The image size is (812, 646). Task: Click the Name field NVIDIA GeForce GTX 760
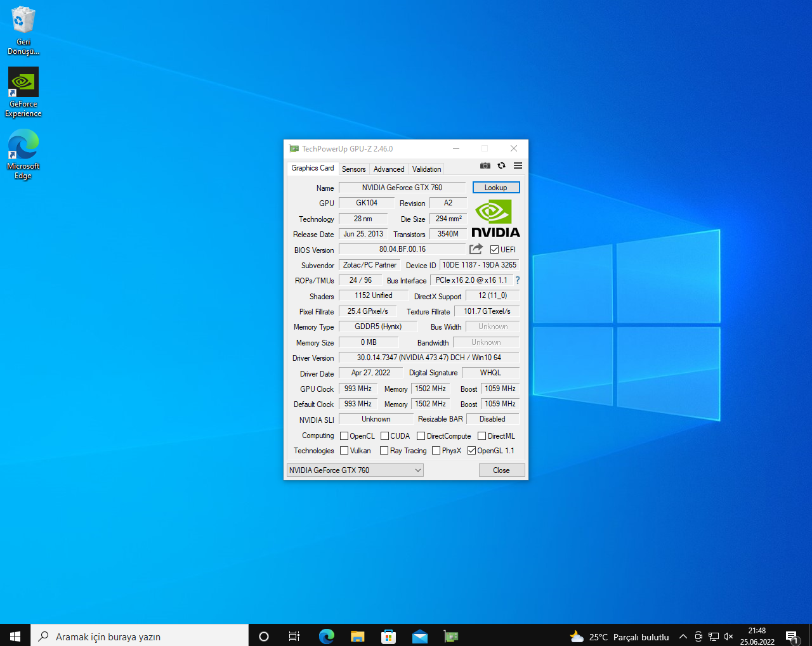click(402, 188)
